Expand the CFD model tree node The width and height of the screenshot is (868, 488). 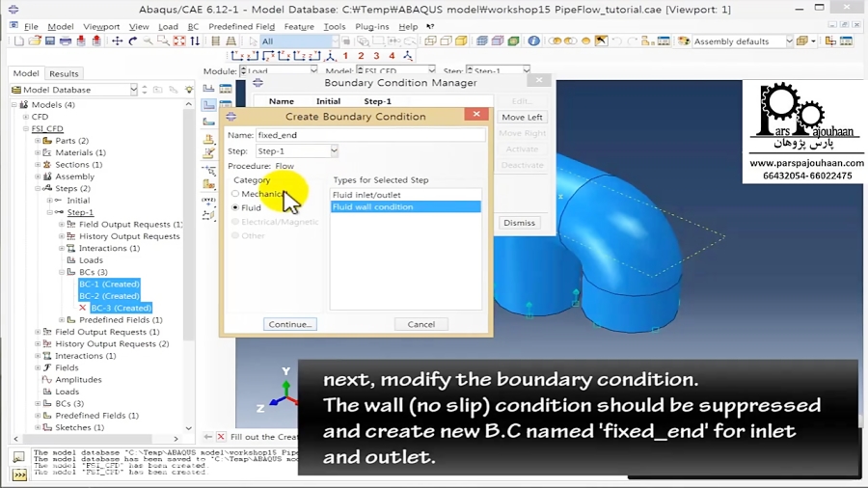pyautogui.click(x=25, y=117)
